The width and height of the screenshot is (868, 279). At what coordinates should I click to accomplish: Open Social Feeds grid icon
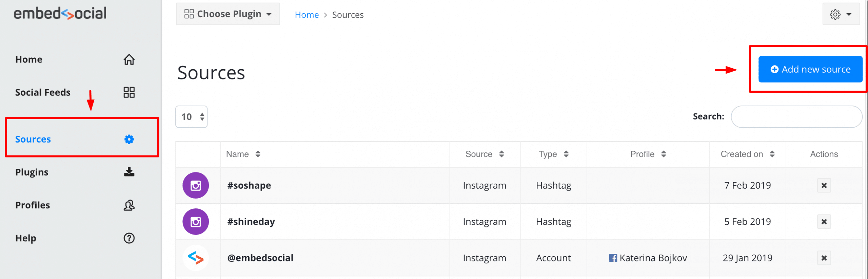click(129, 92)
